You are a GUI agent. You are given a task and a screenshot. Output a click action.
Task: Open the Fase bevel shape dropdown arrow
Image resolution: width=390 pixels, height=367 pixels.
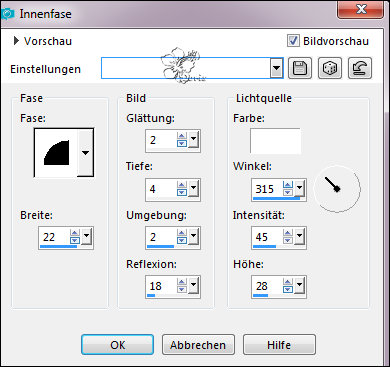click(x=86, y=153)
